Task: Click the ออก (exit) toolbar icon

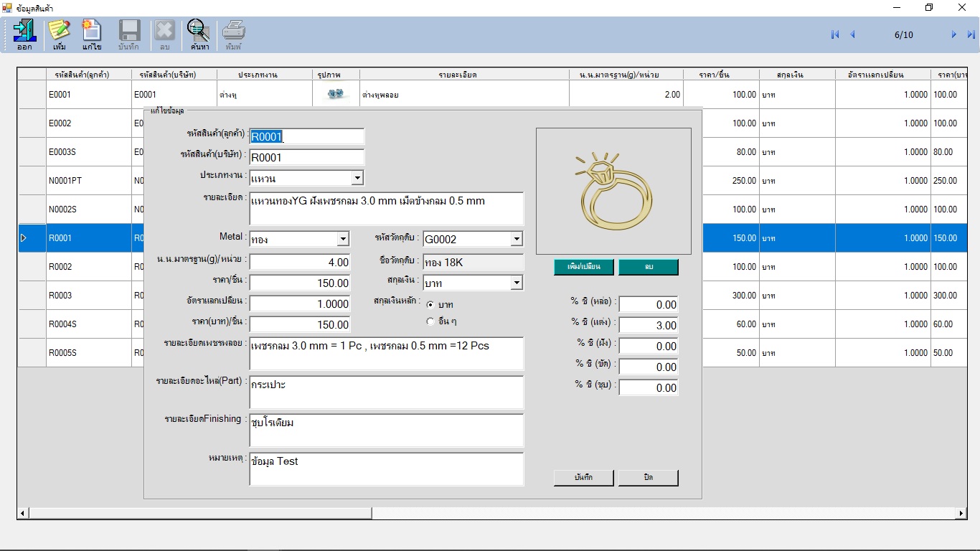Action: coord(24,34)
